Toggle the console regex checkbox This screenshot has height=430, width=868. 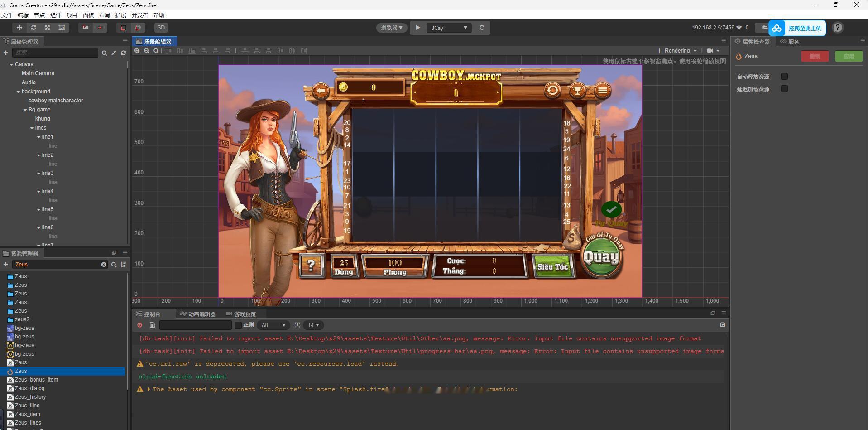point(238,325)
